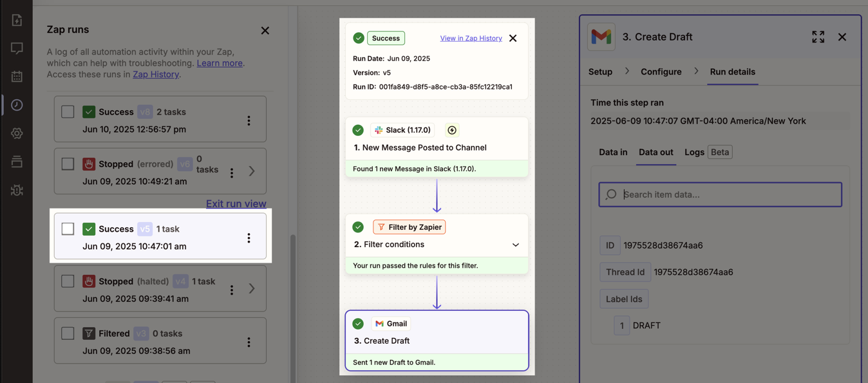
Task: Open the Learn more link
Action: coord(220,63)
